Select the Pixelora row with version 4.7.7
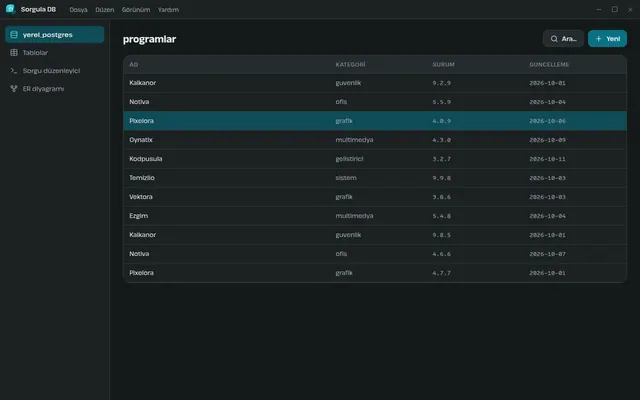The height and width of the screenshot is (400, 640). [x=375, y=273]
